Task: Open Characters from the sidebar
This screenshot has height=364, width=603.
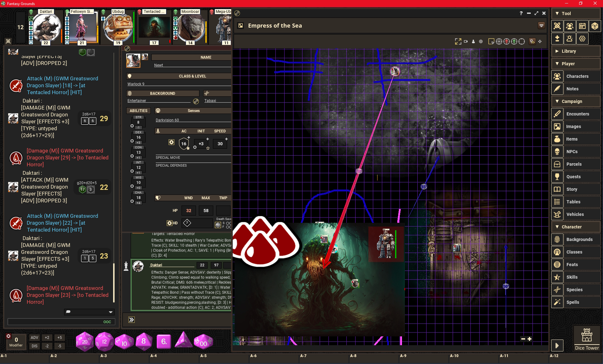Action: (576, 76)
